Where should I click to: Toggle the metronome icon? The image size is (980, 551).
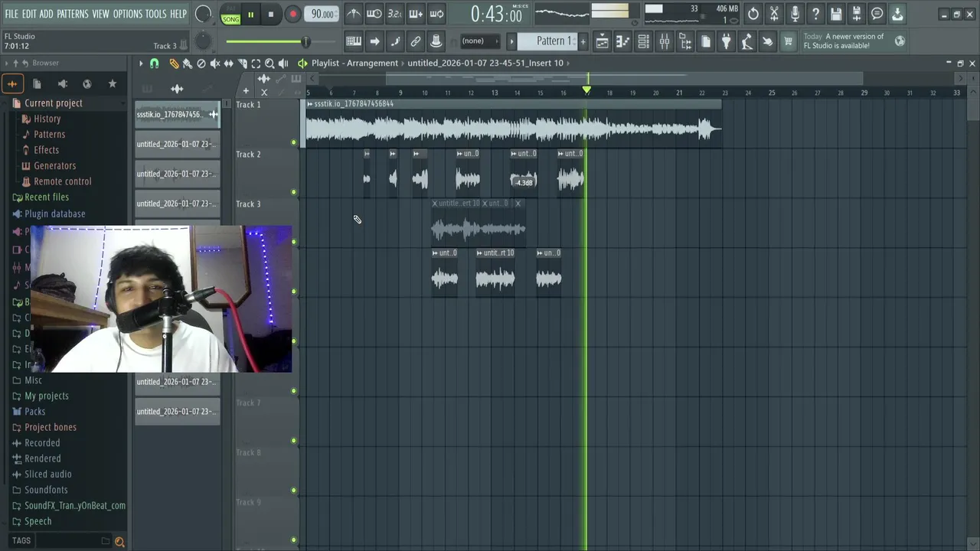coord(353,14)
